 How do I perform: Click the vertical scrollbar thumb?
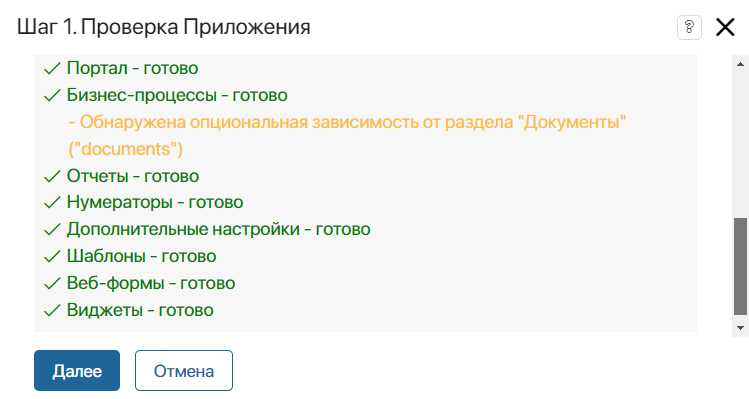(x=740, y=266)
